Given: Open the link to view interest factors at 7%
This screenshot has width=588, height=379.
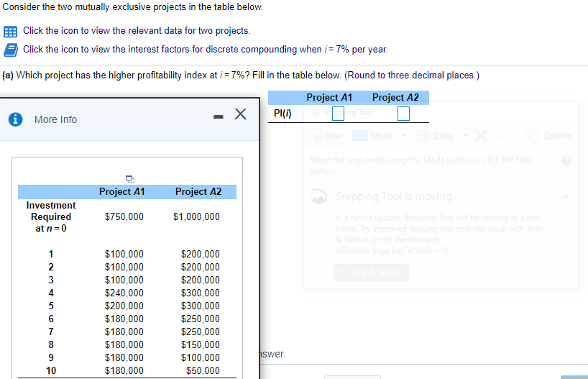Looking at the screenshot, I should tap(206, 50).
